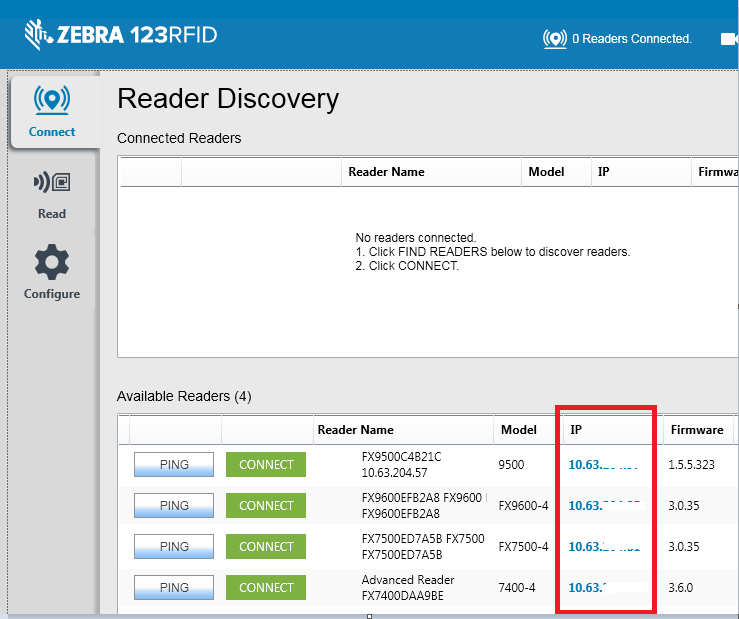Viewport: 739px width, 619px height.
Task: Open IP link of 9500 reader
Action: pos(601,465)
